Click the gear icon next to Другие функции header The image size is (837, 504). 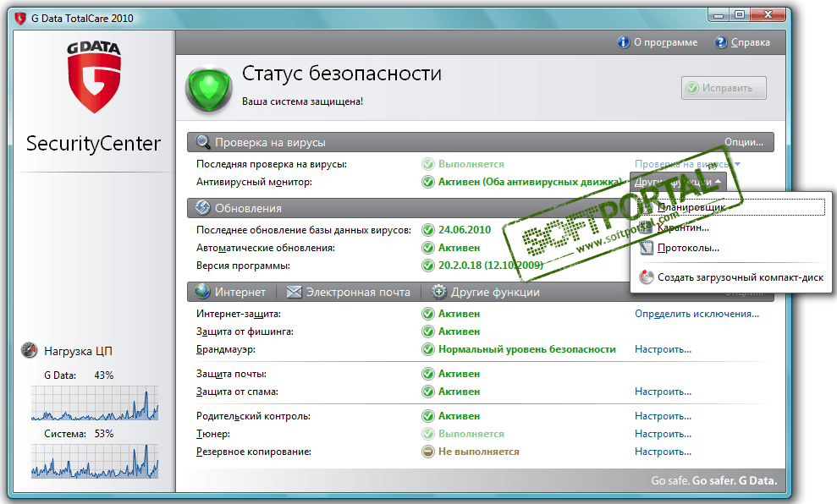coord(438,291)
